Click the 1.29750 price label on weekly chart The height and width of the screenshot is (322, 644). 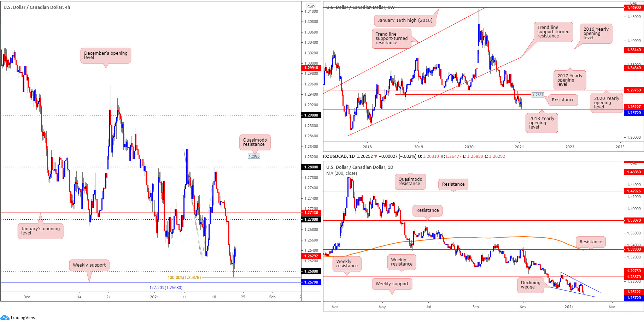click(634, 90)
